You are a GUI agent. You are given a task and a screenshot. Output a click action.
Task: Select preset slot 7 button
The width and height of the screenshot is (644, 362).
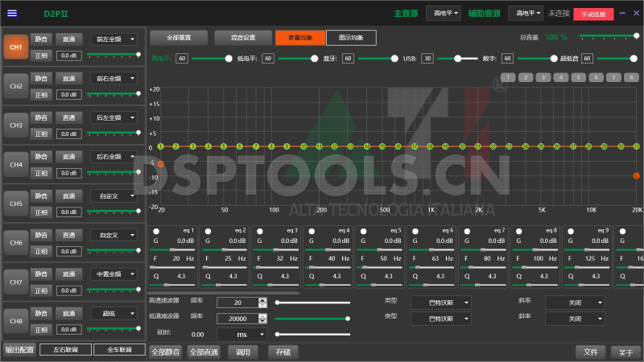tap(614, 77)
